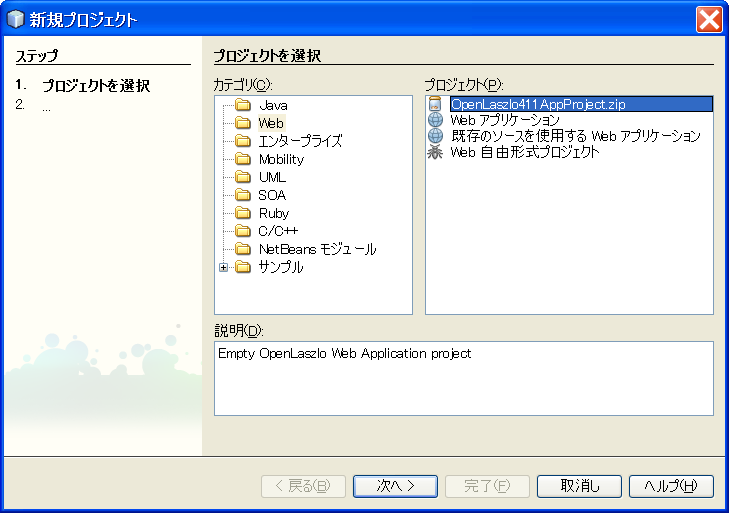Click globe icon for 既存のソースを使用する Web アプリケーション
This screenshot has width=729, height=513.
(435, 135)
